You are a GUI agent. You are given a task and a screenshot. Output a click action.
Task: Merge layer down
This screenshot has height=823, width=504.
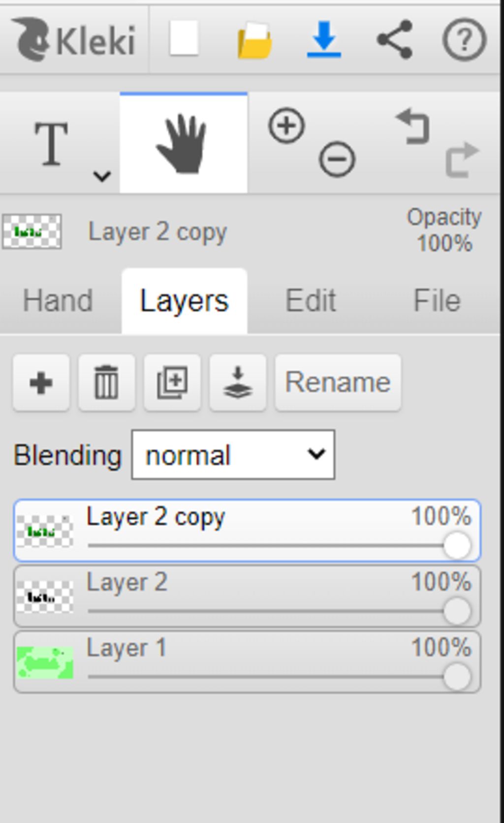pyautogui.click(x=238, y=382)
